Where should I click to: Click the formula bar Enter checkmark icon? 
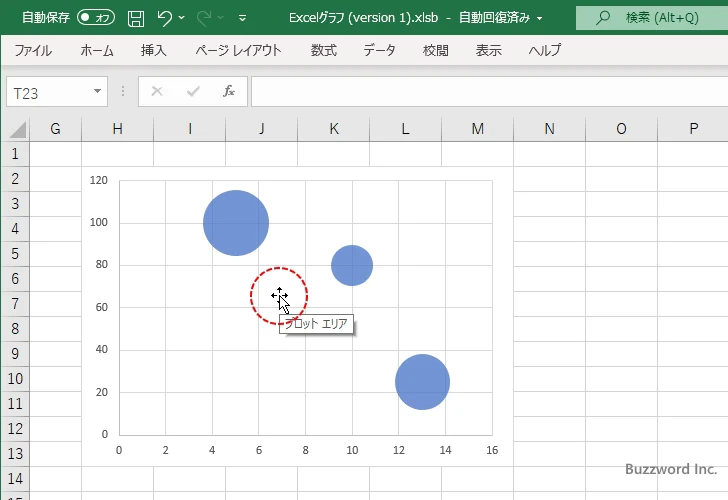[193, 91]
